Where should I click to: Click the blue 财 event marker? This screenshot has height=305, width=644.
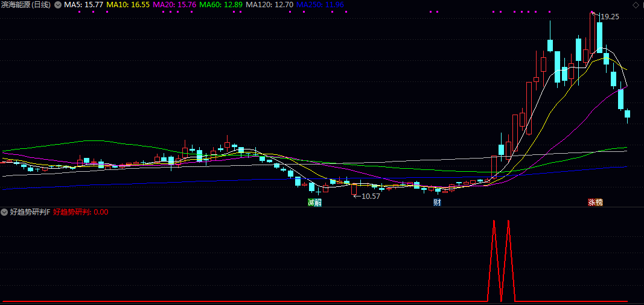(x=437, y=203)
